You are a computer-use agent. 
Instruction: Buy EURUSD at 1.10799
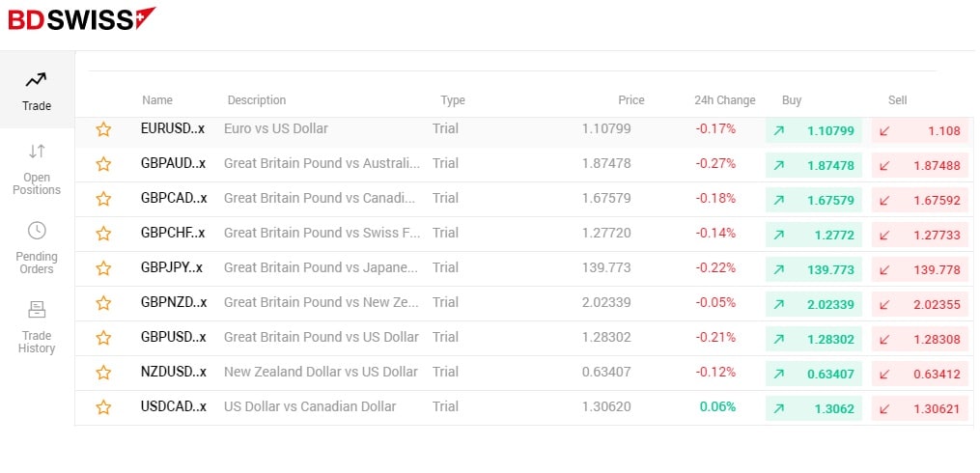click(x=813, y=130)
